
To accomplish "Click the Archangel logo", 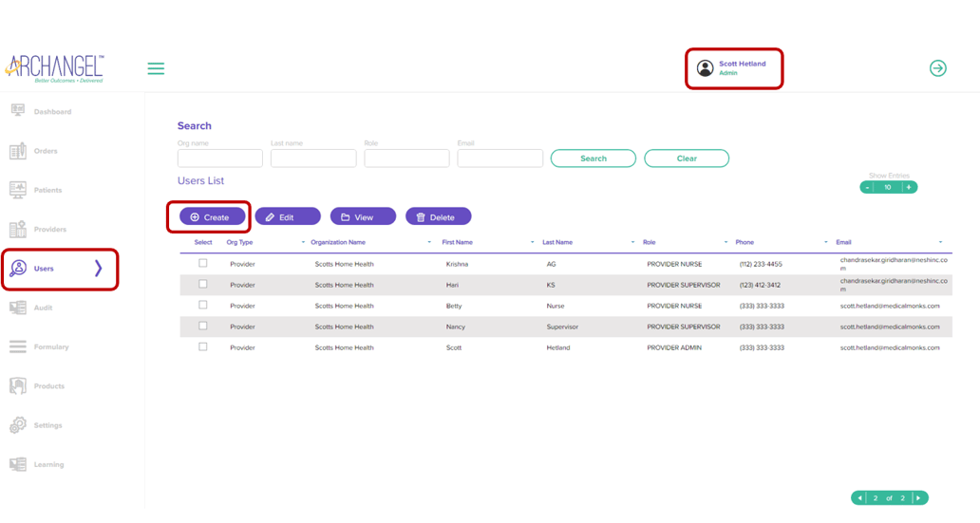I will point(54,68).
